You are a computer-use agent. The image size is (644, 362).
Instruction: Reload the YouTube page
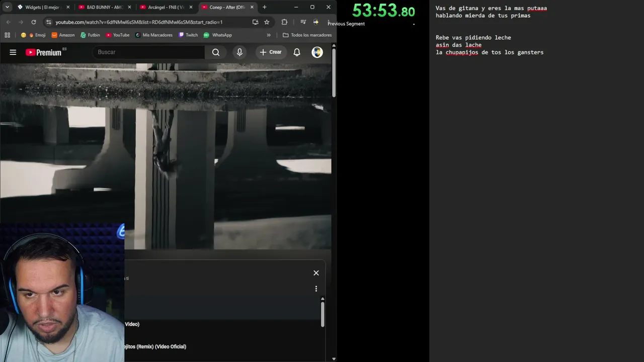click(x=34, y=22)
